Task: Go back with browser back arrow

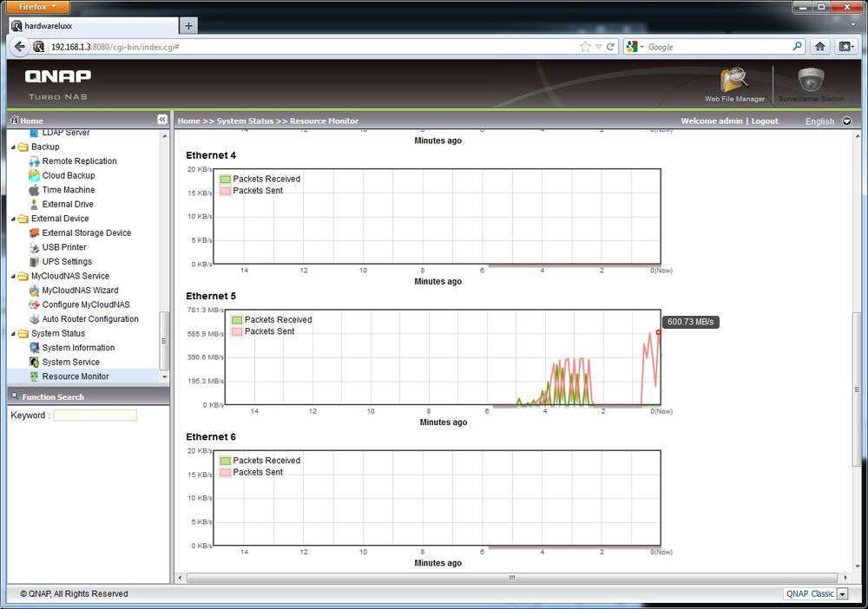Action: pos(19,47)
